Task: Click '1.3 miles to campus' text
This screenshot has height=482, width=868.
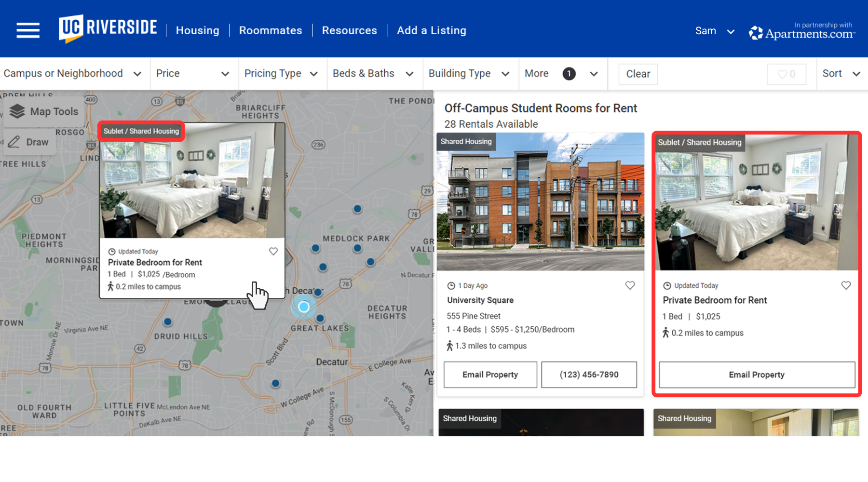Action: pos(491,346)
